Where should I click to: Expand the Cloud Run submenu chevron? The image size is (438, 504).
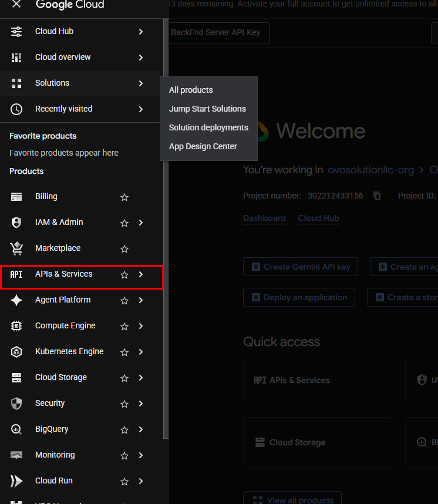click(141, 481)
